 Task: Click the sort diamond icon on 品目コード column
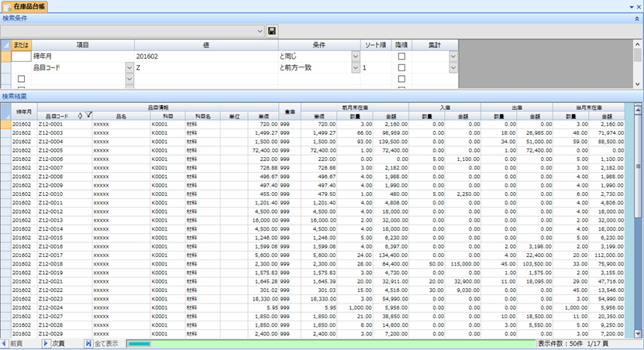[x=80, y=116]
